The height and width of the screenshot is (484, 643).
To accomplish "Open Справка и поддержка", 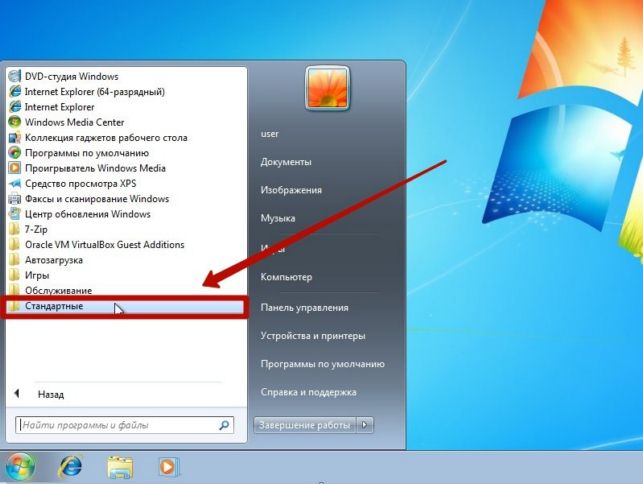I will tap(308, 392).
